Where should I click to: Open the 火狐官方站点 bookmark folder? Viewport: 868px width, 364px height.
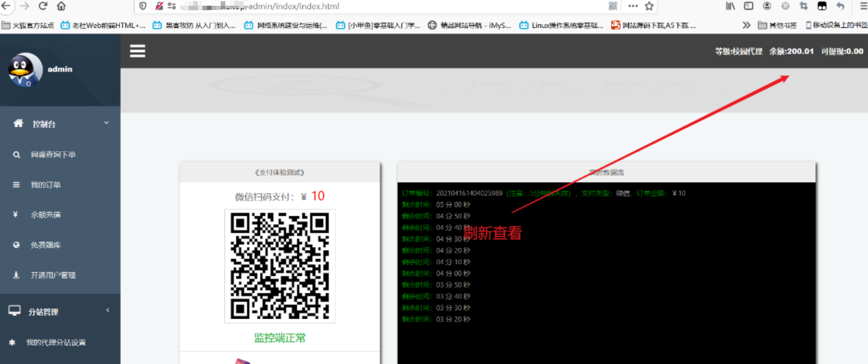pos(28,25)
